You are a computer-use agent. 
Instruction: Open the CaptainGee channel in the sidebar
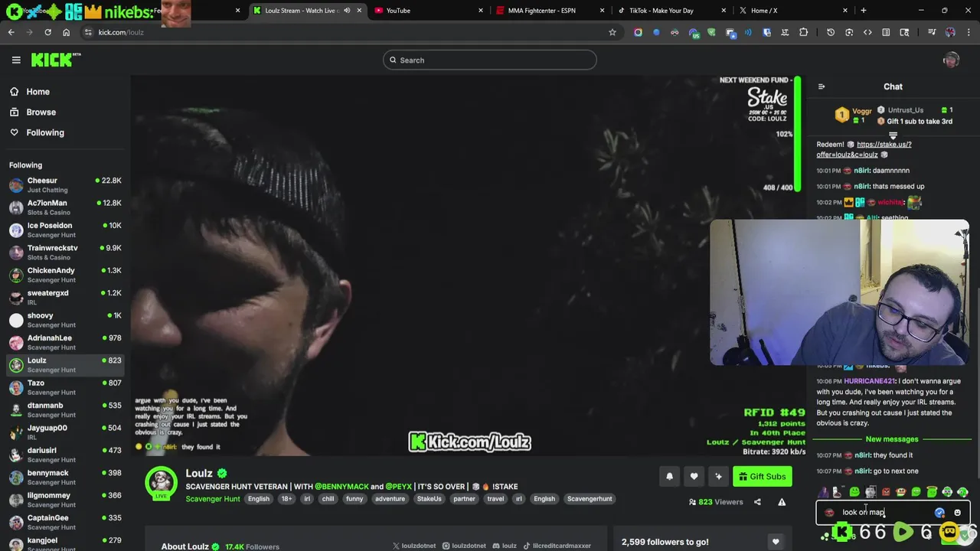pyautogui.click(x=65, y=522)
